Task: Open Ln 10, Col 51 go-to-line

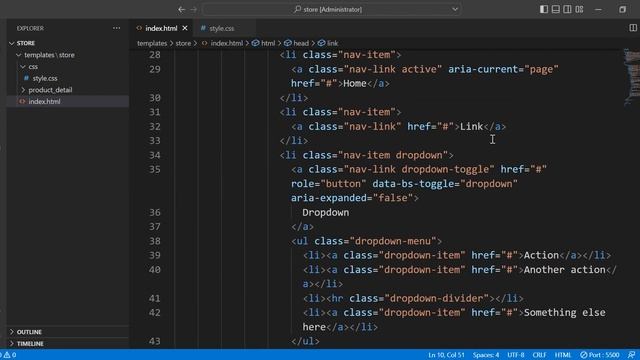Action: point(447,355)
